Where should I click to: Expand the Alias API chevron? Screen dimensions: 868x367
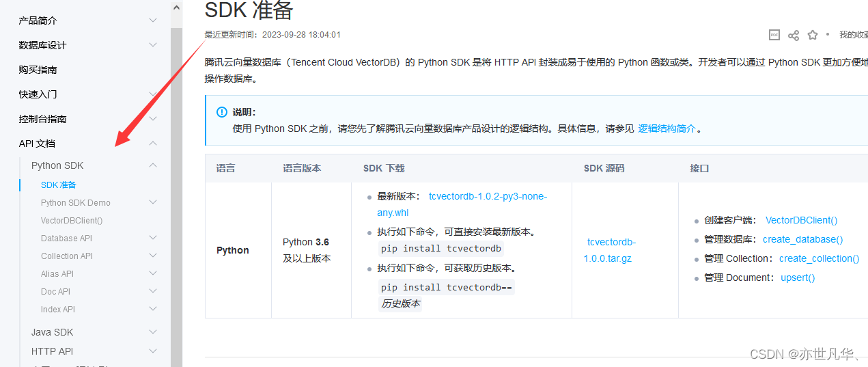[153, 273]
